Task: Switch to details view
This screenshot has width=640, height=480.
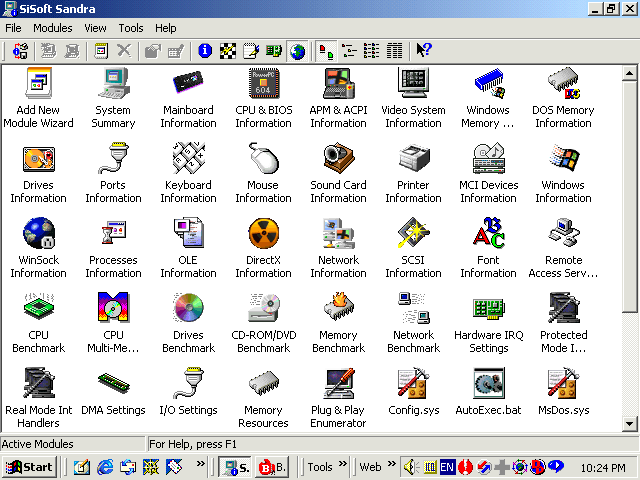Action: tap(394, 51)
